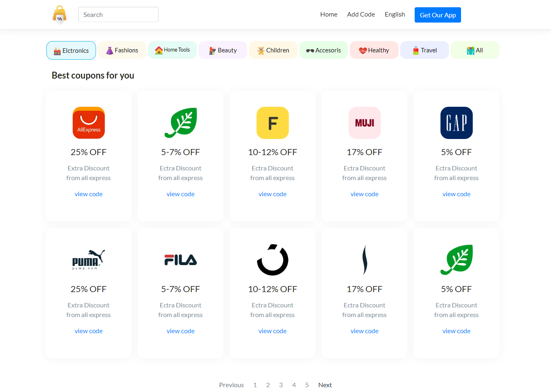551x392 pixels.
Task: Select the black circular arc logo
Action: pos(273,260)
